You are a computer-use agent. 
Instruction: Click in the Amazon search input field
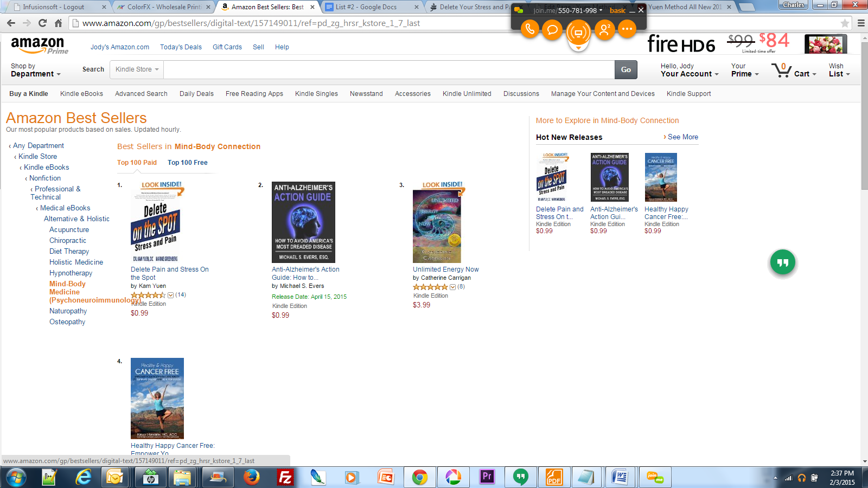point(389,69)
